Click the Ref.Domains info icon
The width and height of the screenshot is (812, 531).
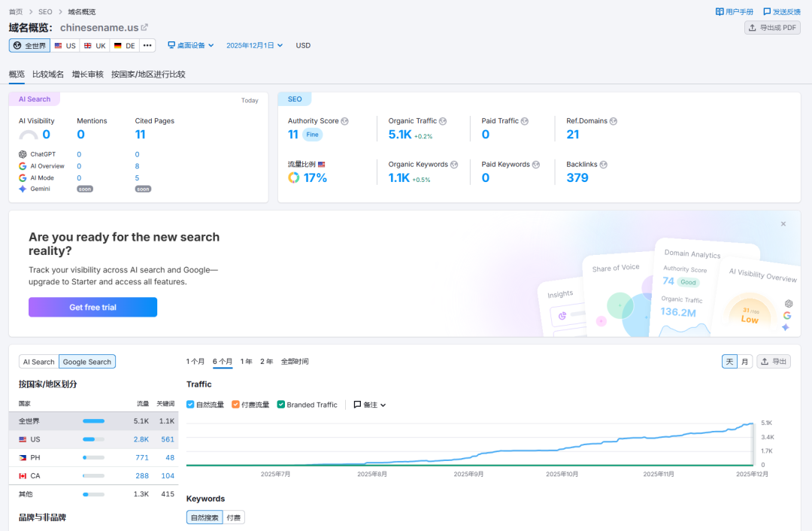(614, 121)
